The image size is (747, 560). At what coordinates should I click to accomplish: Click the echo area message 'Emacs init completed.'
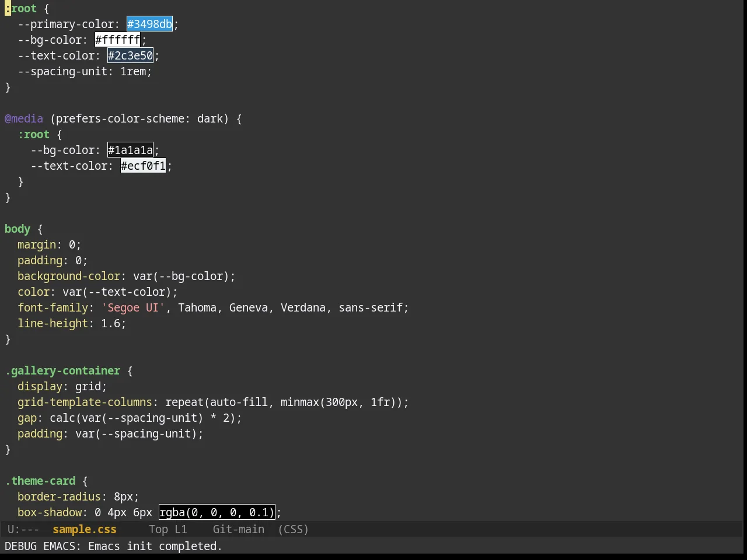pos(155,546)
